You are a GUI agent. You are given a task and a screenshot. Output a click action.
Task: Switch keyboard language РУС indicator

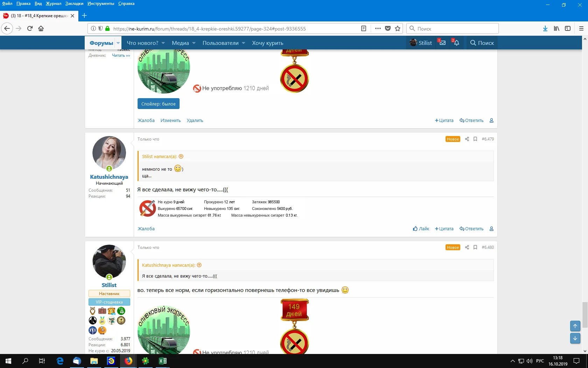point(540,361)
